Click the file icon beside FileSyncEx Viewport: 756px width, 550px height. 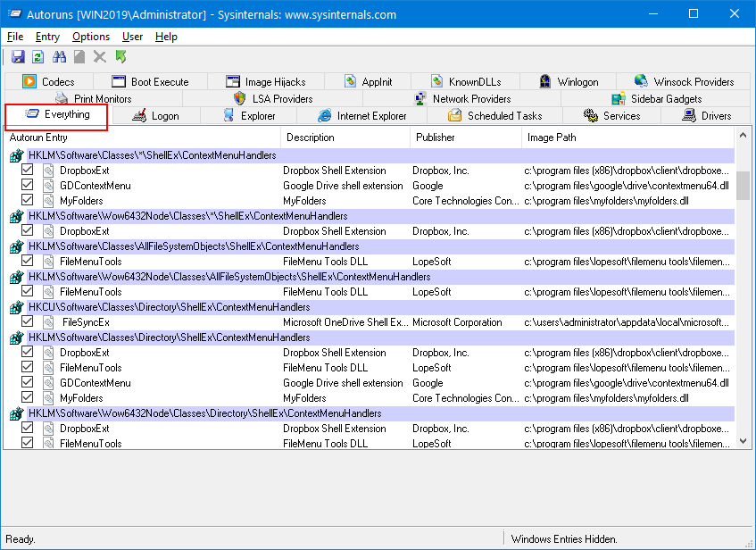pos(48,321)
